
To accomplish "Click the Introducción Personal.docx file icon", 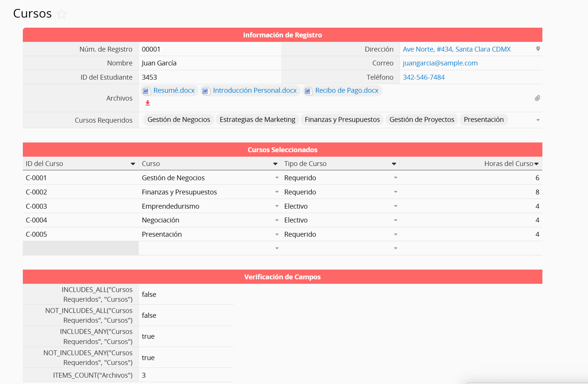I will [205, 91].
